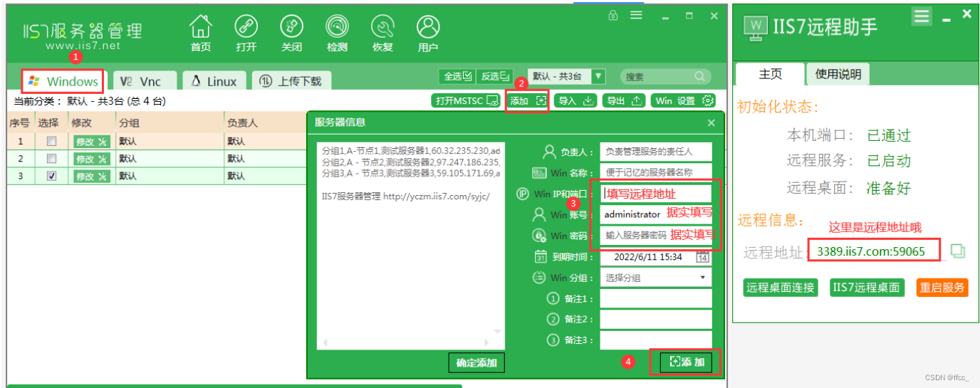Open the calendar icon beside 到期时间
This screenshot has width=980, height=388.
pyautogui.click(x=703, y=257)
